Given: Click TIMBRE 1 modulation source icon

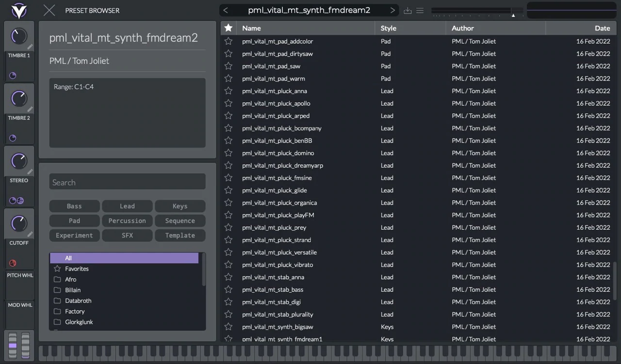Looking at the screenshot, I should pos(13,76).
